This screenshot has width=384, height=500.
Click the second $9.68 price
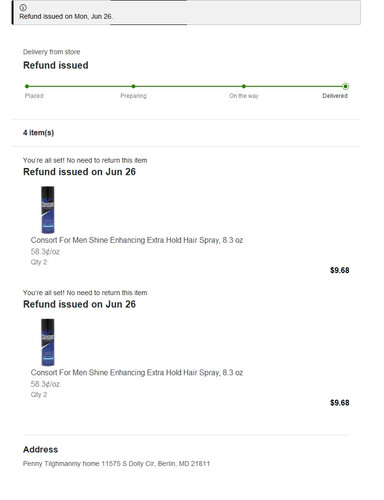tap(340, 403)
